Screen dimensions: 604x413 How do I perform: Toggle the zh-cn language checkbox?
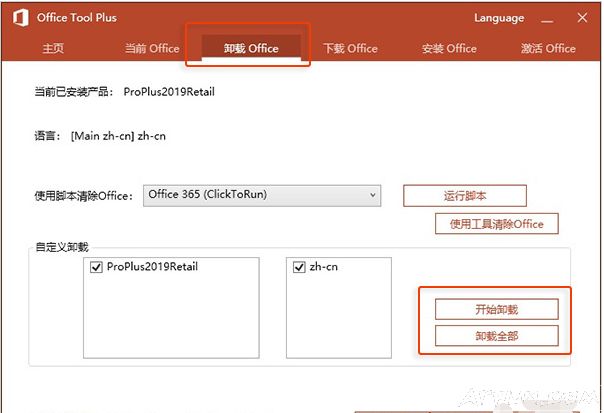click(x=299, y=267)
